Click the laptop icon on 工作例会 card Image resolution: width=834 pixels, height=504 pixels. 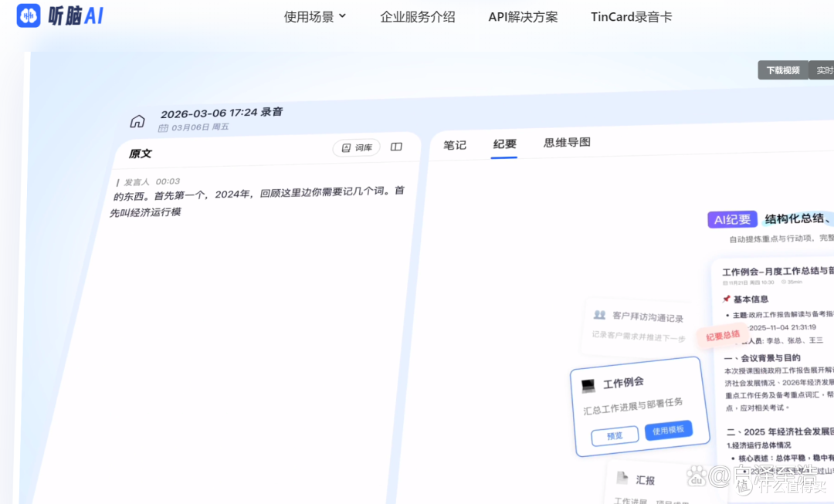tap(588, 386)
